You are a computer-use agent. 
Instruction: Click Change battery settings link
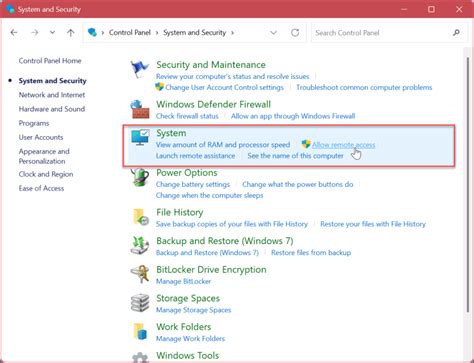(x=193, y=184)
